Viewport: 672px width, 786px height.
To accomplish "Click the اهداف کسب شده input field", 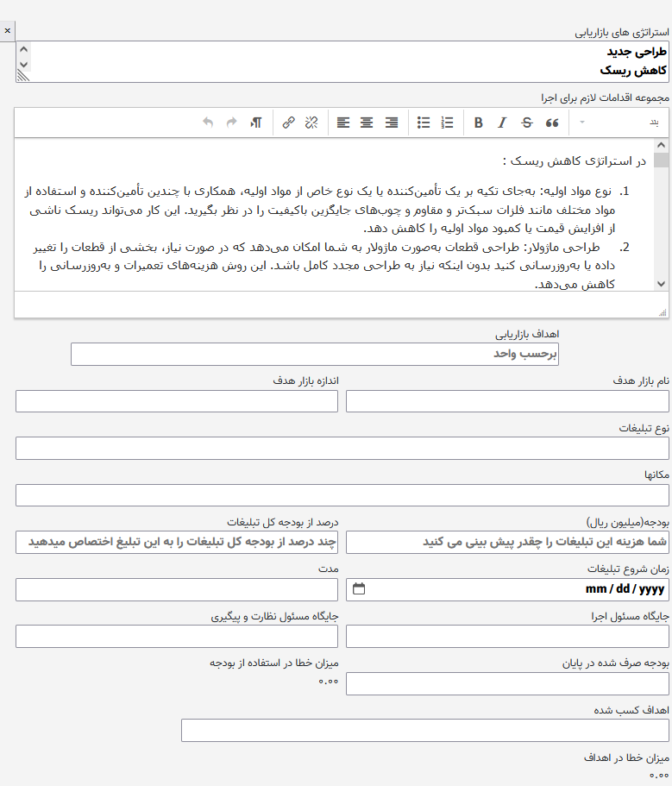I will [x=425, y=731].
